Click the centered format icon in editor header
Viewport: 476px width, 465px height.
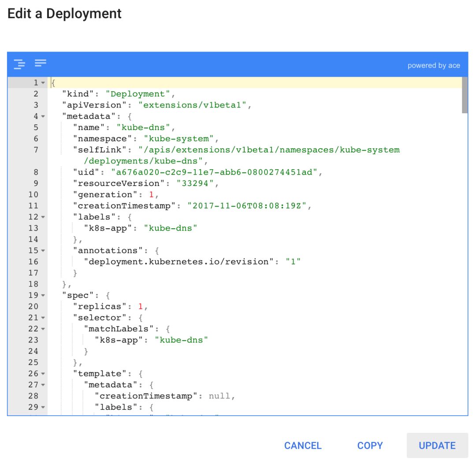(19, 64)
